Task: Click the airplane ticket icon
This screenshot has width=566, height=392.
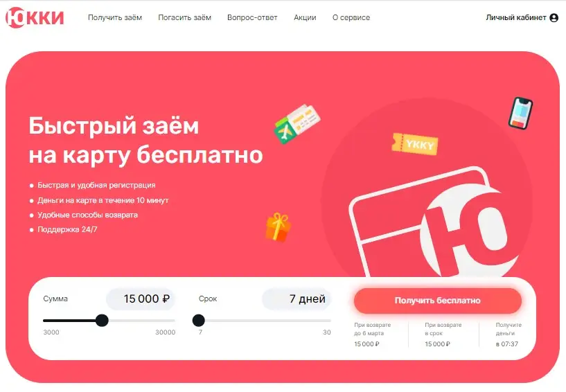Action: (x=297, y=124)
